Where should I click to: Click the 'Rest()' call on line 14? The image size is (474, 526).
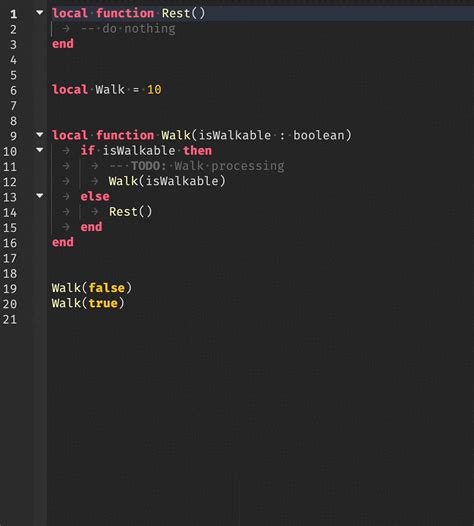point(130,212)
